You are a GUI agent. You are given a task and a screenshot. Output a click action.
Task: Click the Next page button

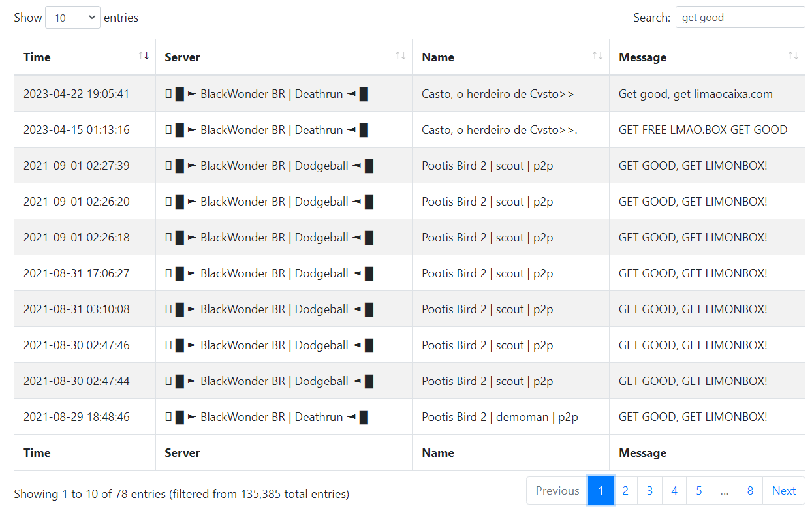[x=784, y=491]
